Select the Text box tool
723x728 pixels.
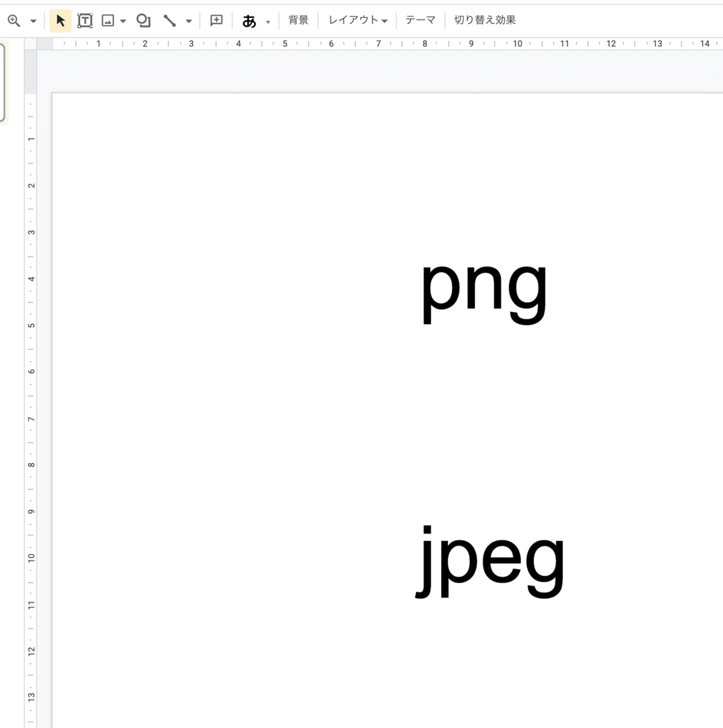85,21
